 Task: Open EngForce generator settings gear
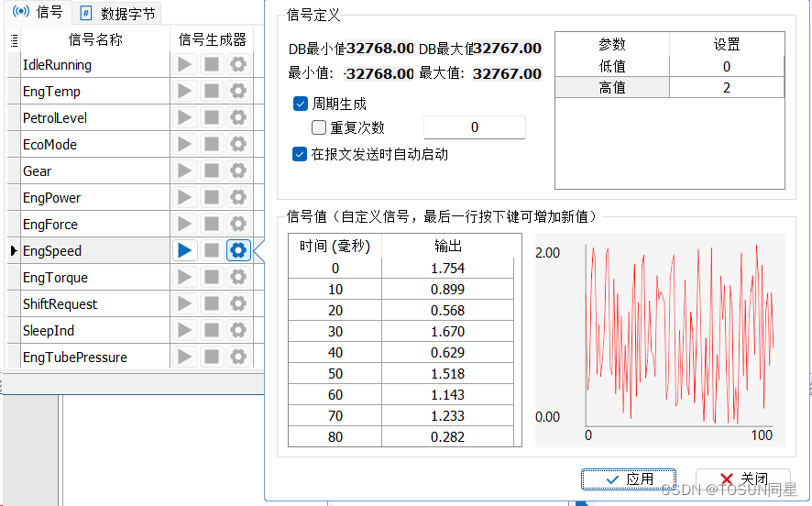point(238,224)
